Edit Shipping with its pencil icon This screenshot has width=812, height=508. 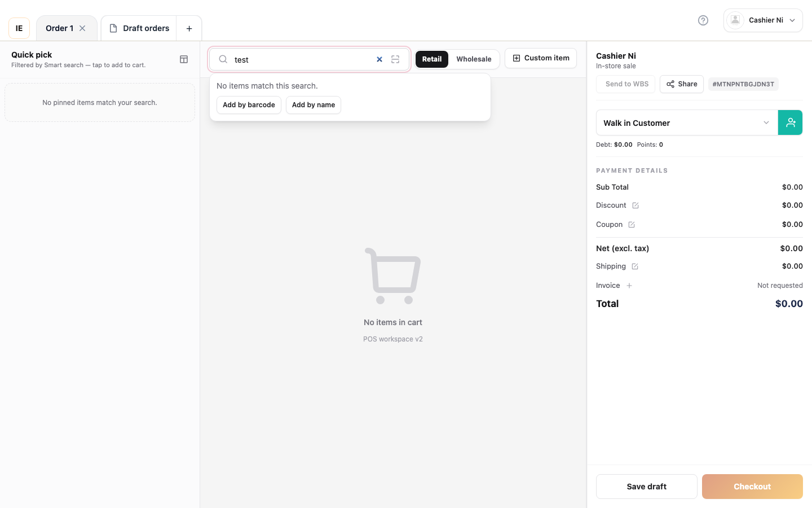(635, 266)
